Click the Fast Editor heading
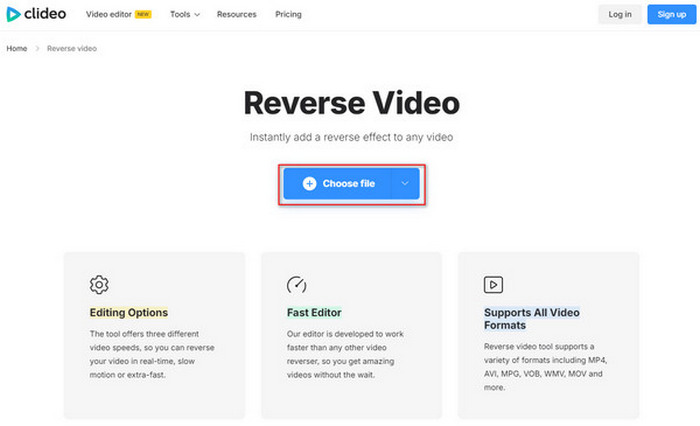The height and width of the screenshot is (426, 700). pos(314,313)
